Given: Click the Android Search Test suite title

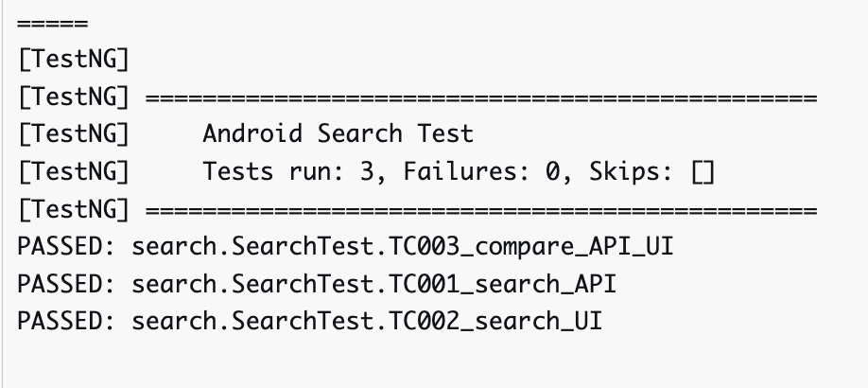Looking at the screenshot, I should click(x=338, y=134).
